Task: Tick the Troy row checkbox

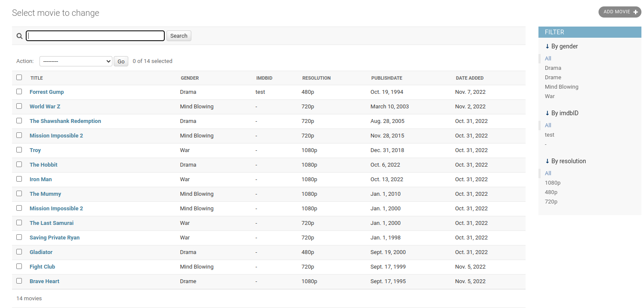Action: click(x=19, y=150)
